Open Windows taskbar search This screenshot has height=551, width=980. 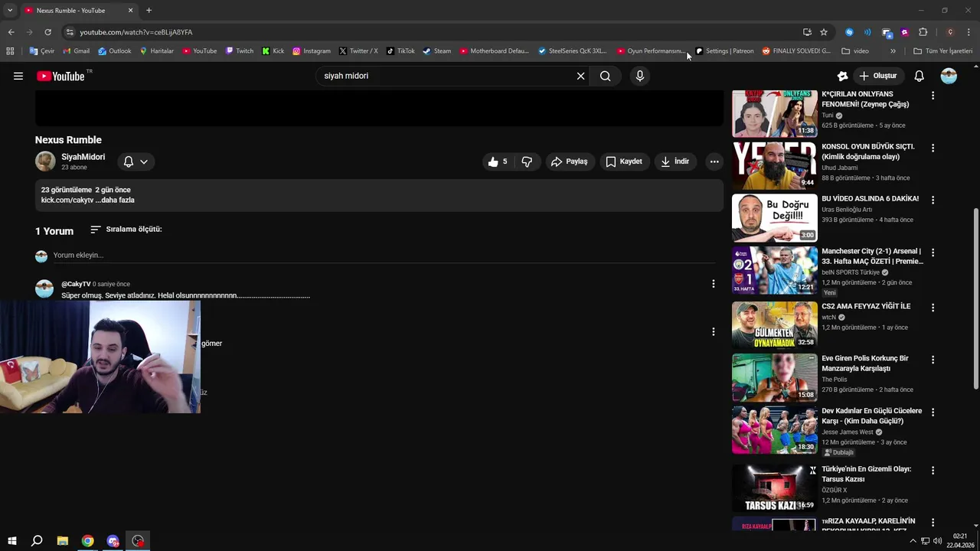tap(37, 541)
